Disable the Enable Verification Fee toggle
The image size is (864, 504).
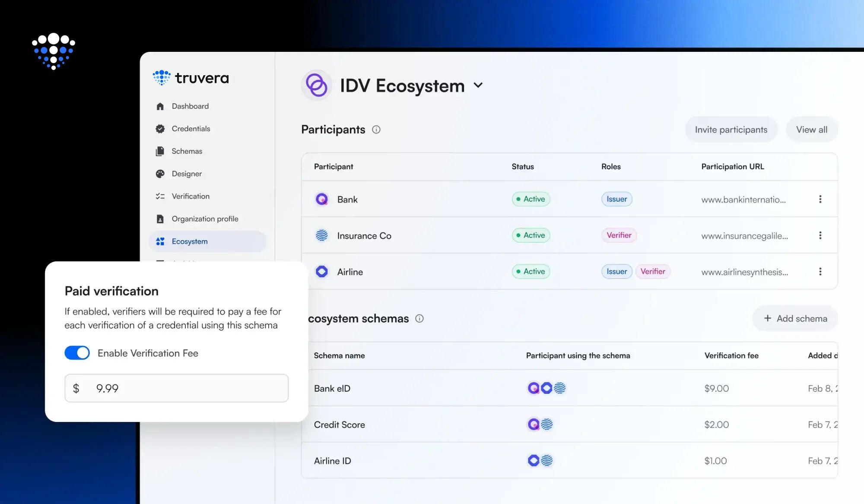[x=77, y=353]
